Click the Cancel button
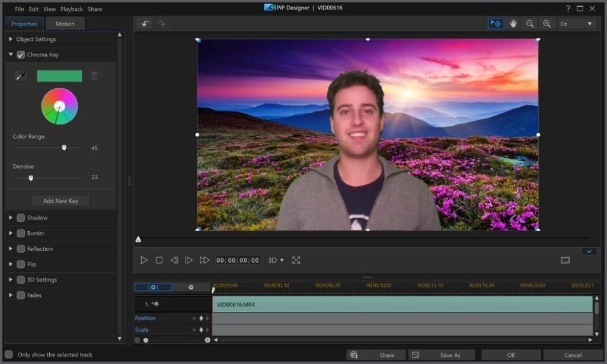 coord(573,355)
